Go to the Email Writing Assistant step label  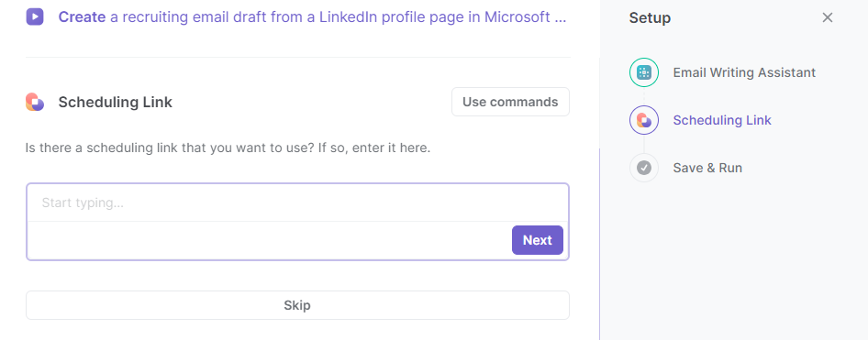[x=744, y=72]
